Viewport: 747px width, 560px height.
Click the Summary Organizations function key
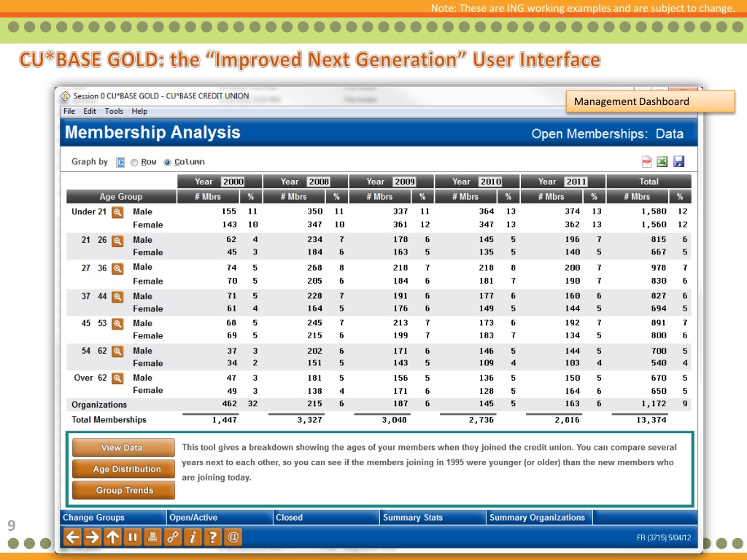point(540,517)
